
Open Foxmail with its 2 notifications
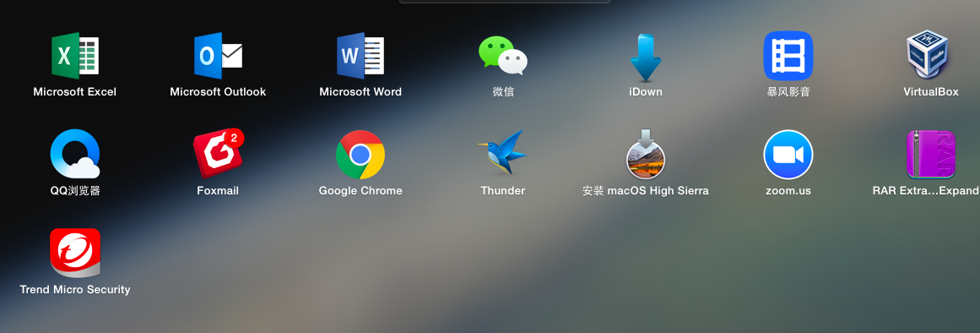click(x=218, y=154)
